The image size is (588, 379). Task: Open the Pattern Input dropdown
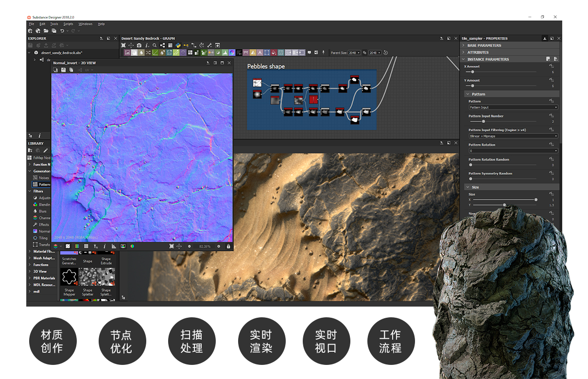click(x=513, y=107)
